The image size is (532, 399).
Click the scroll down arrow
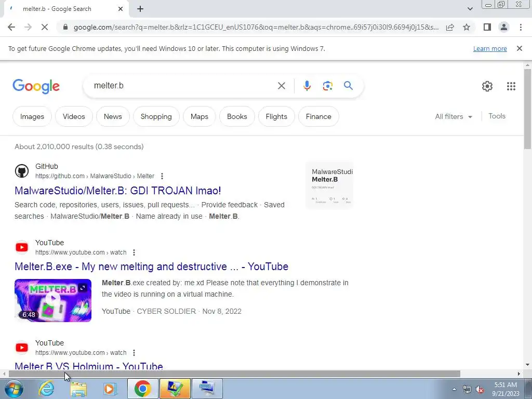pyautogui.click(x=527, y=365)
